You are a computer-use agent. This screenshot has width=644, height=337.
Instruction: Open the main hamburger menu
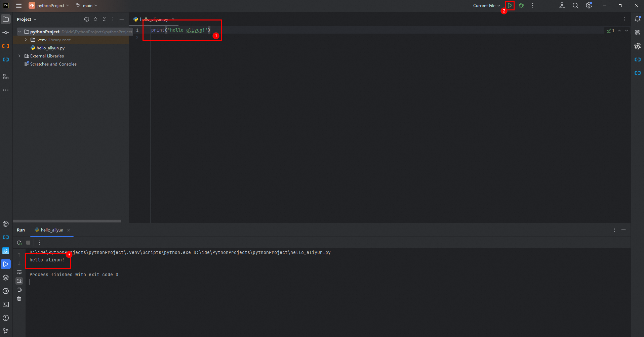pos(19,5)
